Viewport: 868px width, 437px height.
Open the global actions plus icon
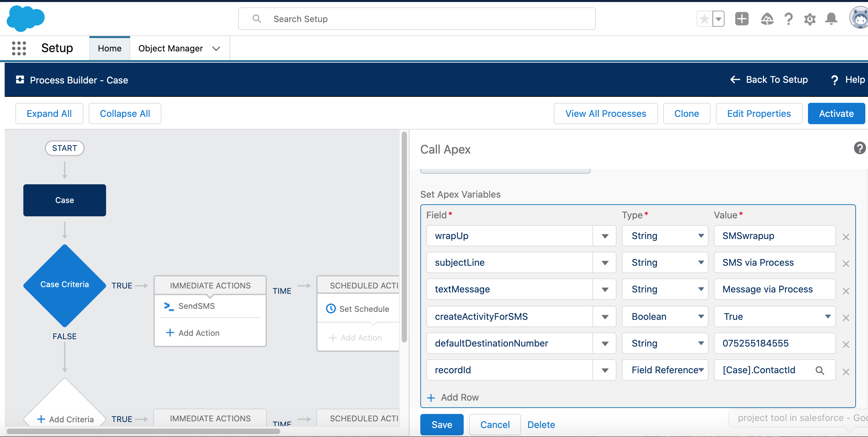pos(742,19)
